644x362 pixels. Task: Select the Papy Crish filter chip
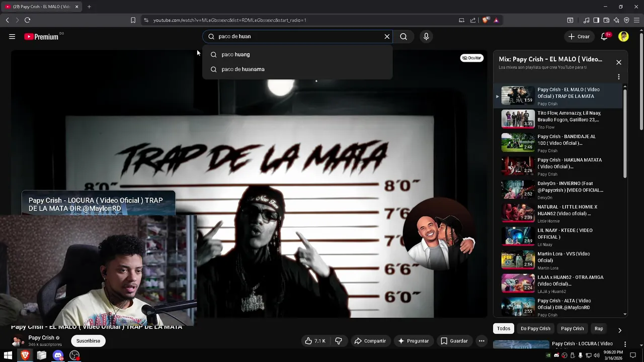pos(572,328)
